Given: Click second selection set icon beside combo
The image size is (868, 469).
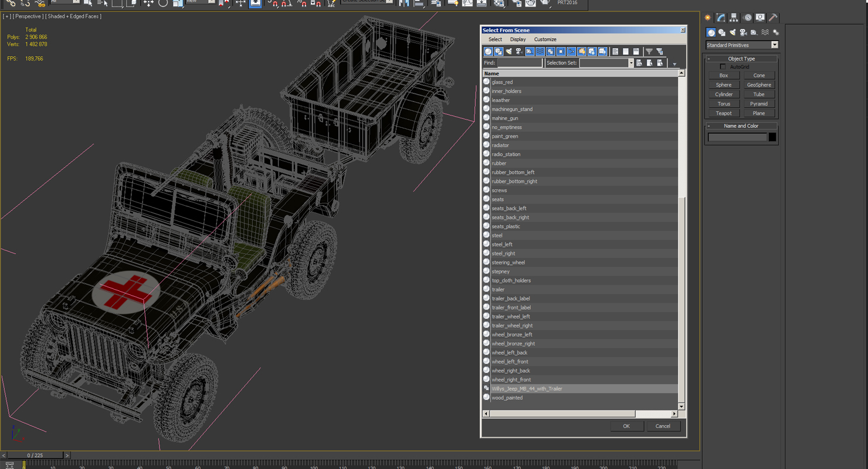Looking at the screenshot, I should tap(650, 63).
